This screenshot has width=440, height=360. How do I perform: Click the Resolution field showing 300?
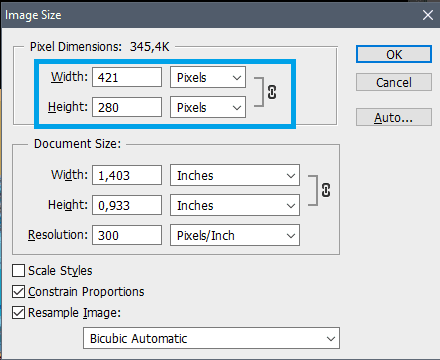[x=127, y=235]
